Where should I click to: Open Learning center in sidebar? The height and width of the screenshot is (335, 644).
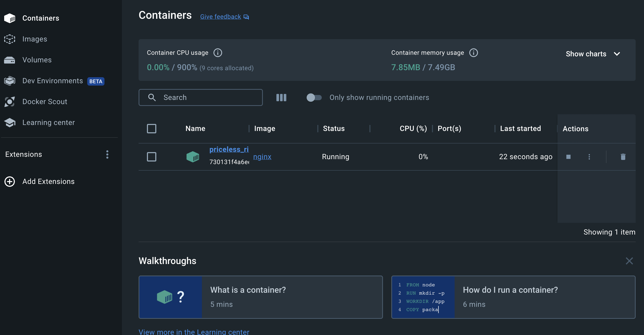coord(49,123)
